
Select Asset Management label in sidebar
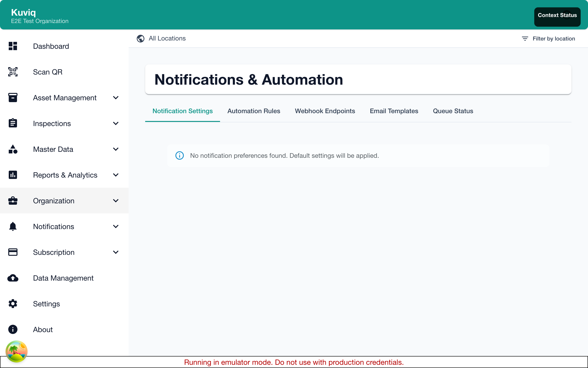click(65, 98)
